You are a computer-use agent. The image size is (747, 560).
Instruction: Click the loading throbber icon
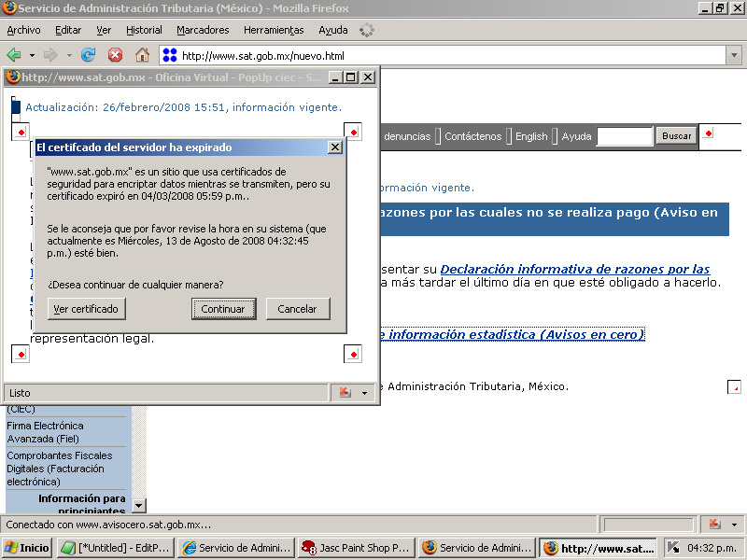pos(366,31)
